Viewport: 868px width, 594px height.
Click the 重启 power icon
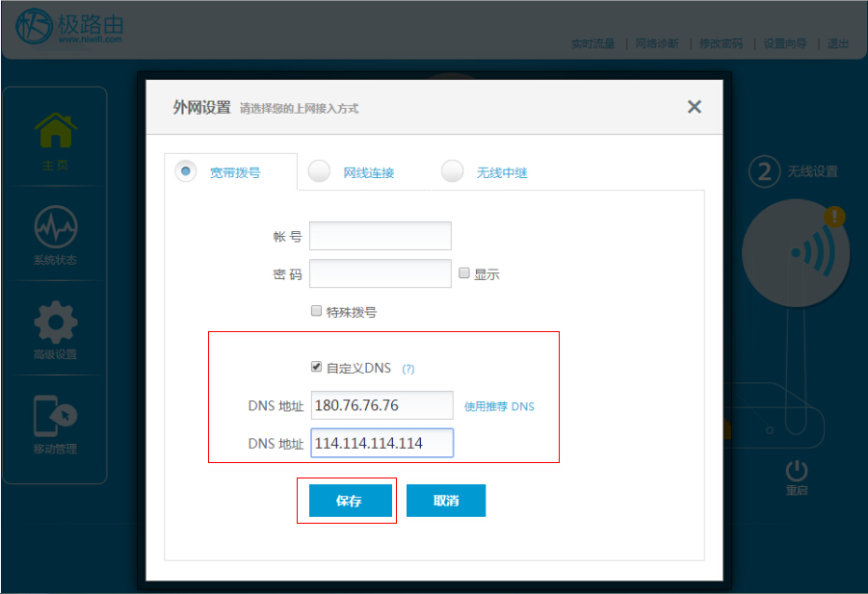point(796,471)
